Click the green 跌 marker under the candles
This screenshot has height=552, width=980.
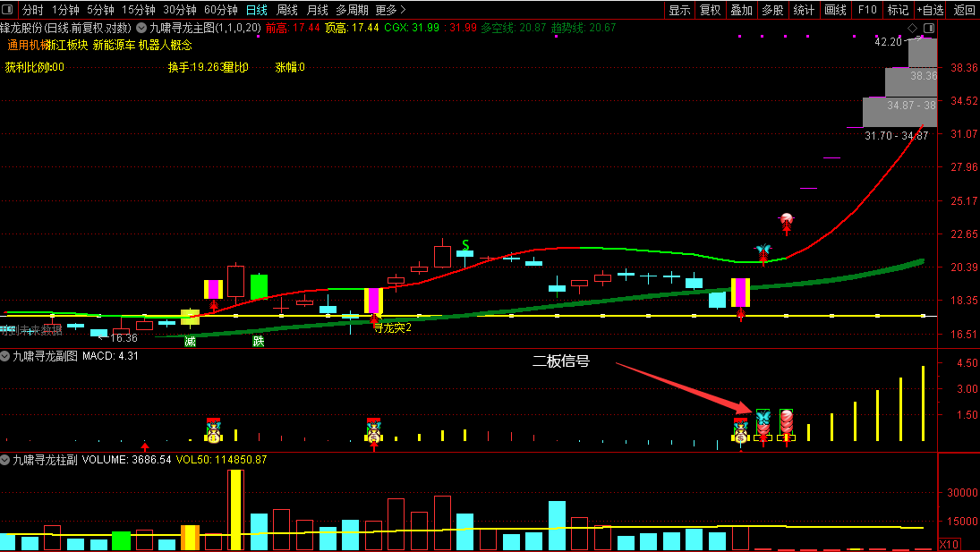258,342
